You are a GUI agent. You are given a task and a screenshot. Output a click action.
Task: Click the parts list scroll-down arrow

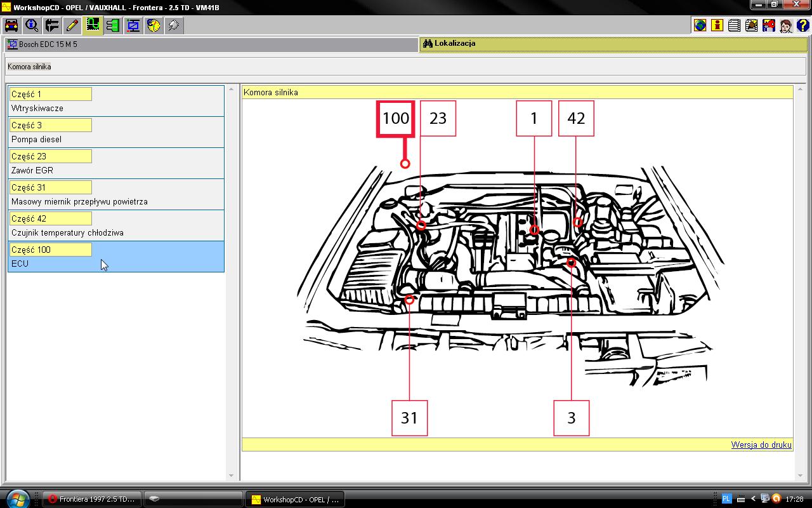[x=231, y=475]
